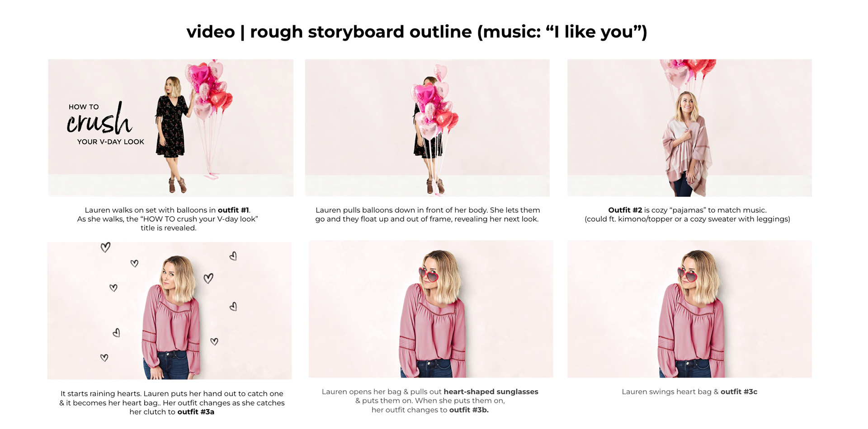Screen dimensions: 868x429
Task: Click the bottom-left doodle heart in the hearts frame
Action: (104, 358)
